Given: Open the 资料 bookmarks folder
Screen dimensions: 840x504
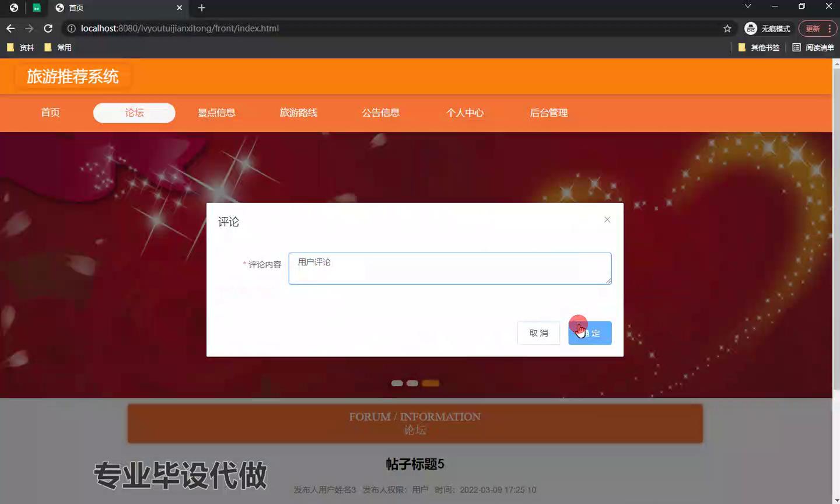Looking at the screenshot, I should [x=20, y=48].
